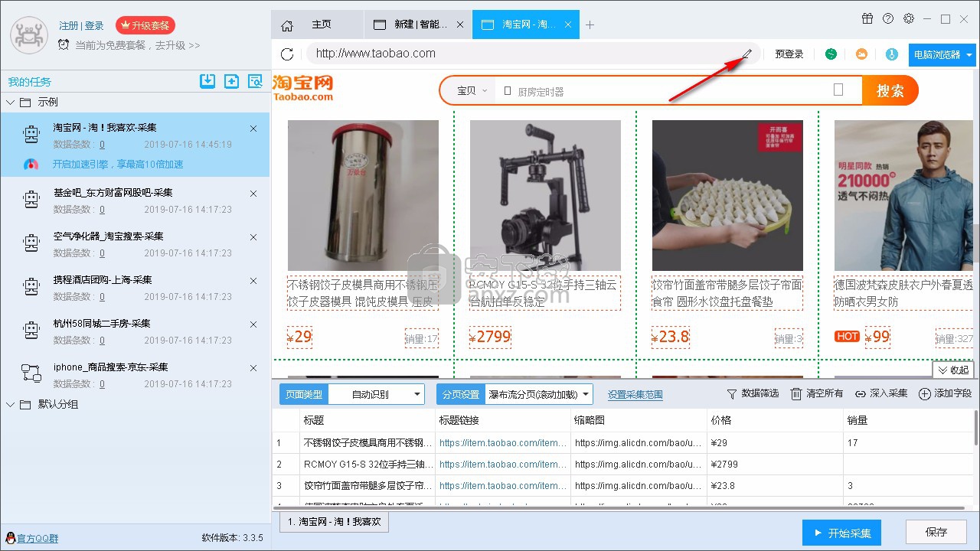This screenshot has height=551, width=980.
Task: Open the 分页设置 瀑布流分页 dropdown
Action: click(x=538, y=394)
